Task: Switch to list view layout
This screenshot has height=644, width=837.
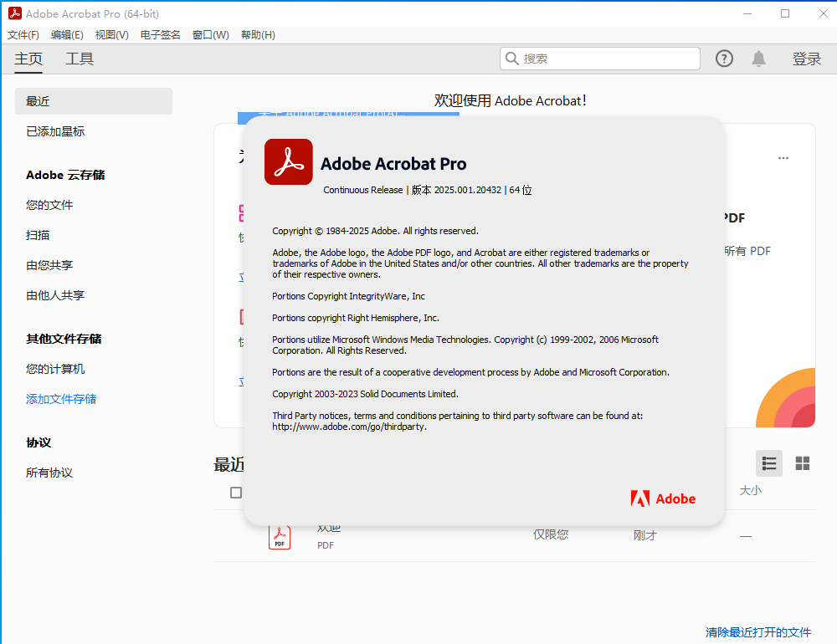Action: point(768,463)
